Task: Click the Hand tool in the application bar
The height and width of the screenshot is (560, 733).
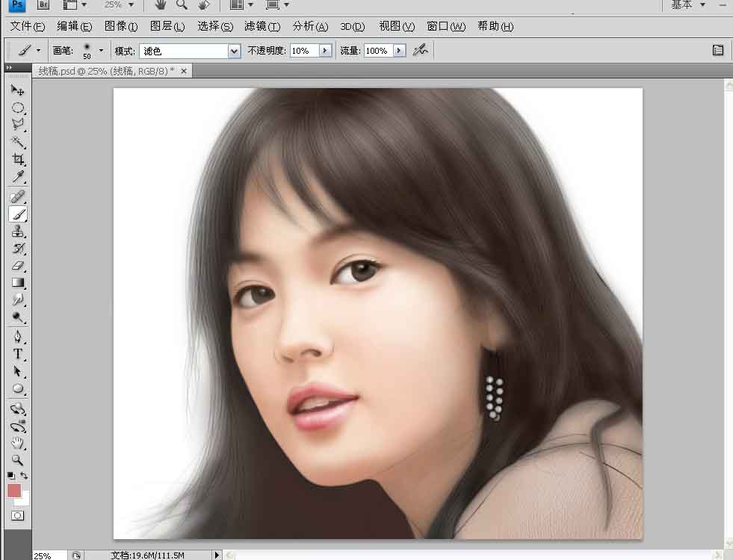Action: [x=161, y=4]
